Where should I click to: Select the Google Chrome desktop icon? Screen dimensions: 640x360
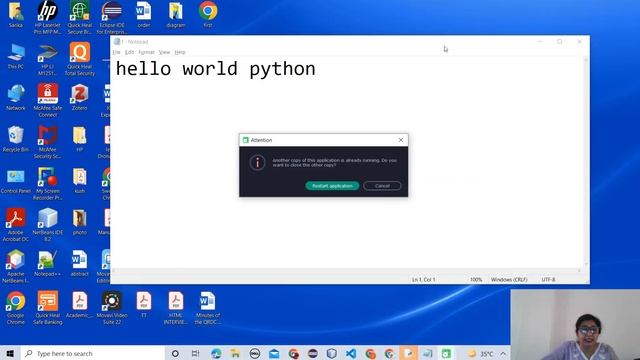(16, 309)
